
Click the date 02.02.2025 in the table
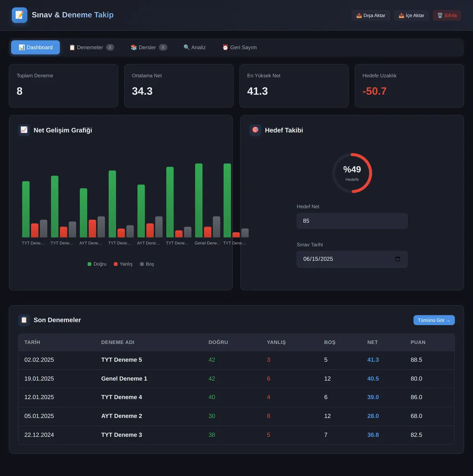(39, 360)
